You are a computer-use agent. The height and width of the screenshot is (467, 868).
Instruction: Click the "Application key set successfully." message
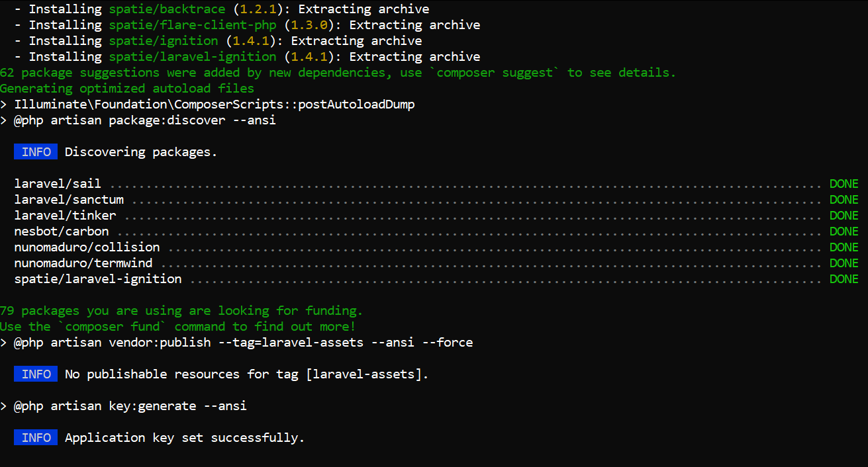[x=184, y=438]
